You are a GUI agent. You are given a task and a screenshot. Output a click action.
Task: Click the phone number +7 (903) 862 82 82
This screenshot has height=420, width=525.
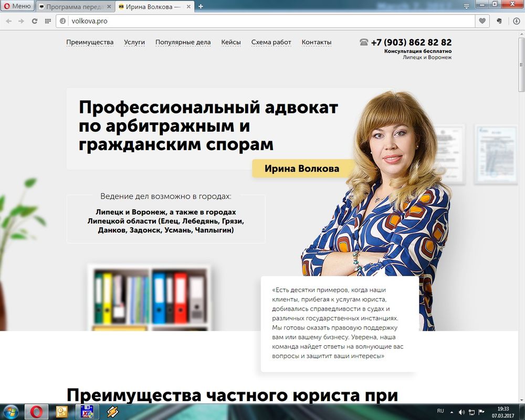coord(411,43)
